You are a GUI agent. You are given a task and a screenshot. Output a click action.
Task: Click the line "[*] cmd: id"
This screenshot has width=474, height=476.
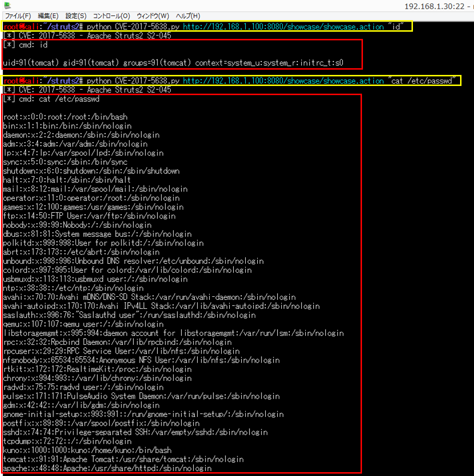click(x=25, y=45)
